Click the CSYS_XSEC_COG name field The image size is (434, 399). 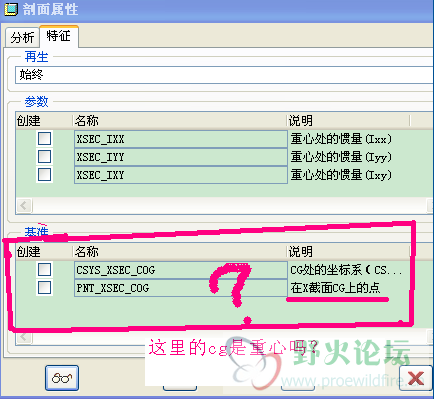pyautogui.click(x=181, y=270)
